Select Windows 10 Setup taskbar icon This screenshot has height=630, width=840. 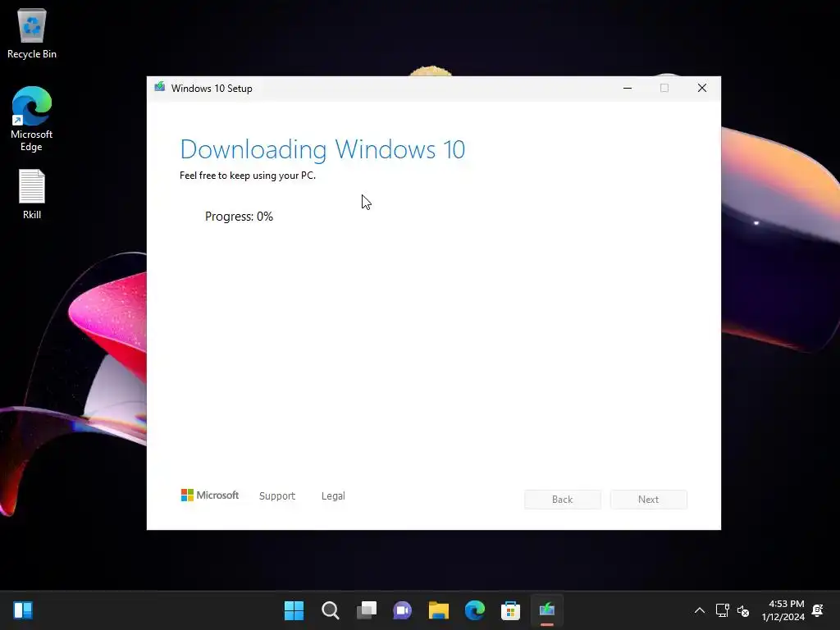click(547, 610)
